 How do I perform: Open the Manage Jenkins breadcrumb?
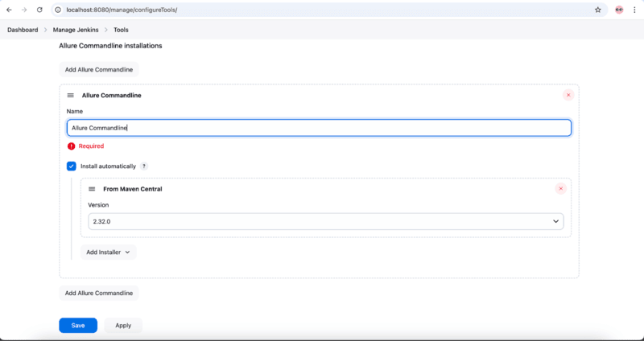tap(76, 30)
